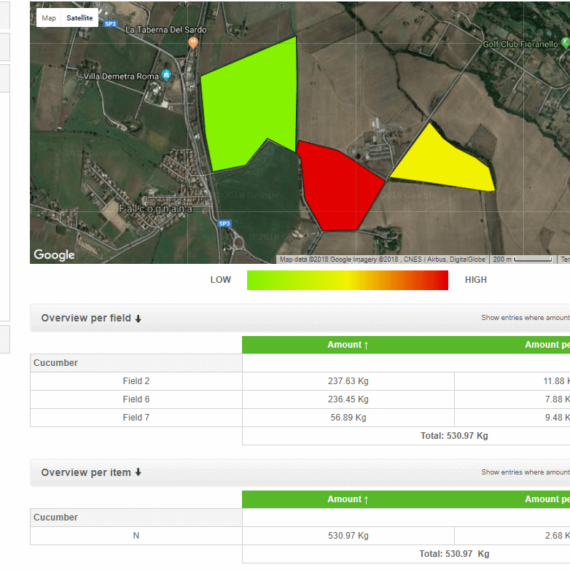This screenshot has height=570, width=570.
Task: Collapse Overview per item arrow
Action: pyautogui.click(x=138, y=472)
